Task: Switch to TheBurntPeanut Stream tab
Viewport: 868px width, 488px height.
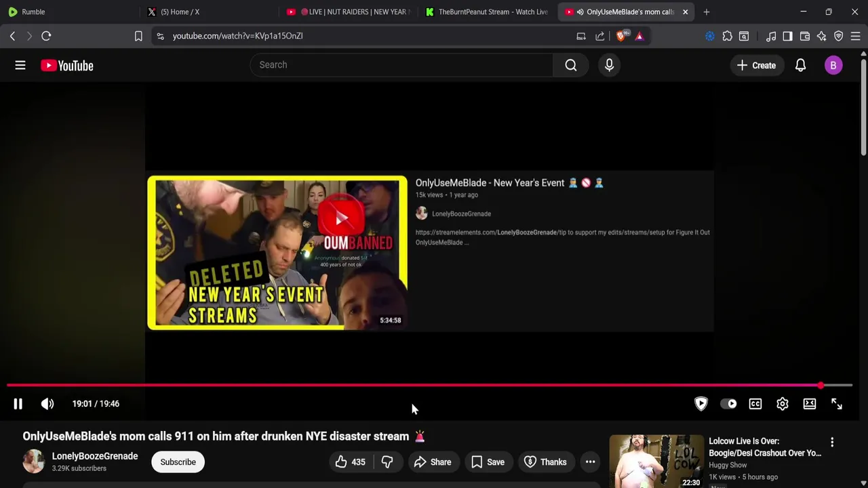Action: coord(487,12)
